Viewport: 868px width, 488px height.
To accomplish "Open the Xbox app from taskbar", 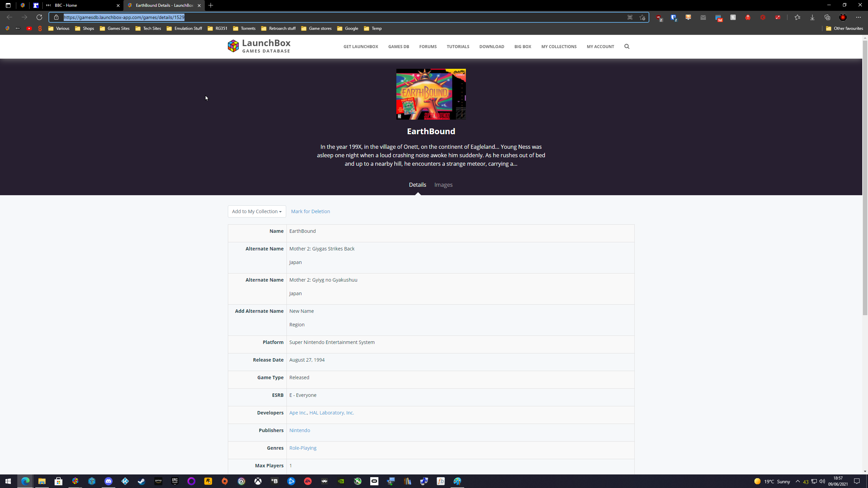I will click(x=258, y=481).
